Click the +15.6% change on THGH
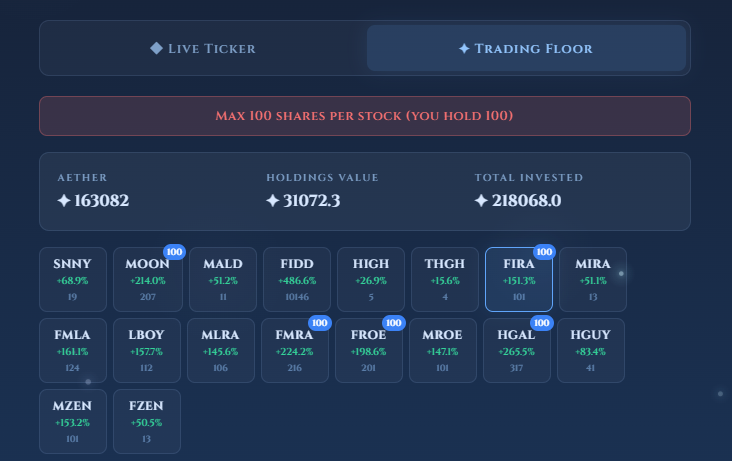The image size is (732, 461). click(445, 281)
